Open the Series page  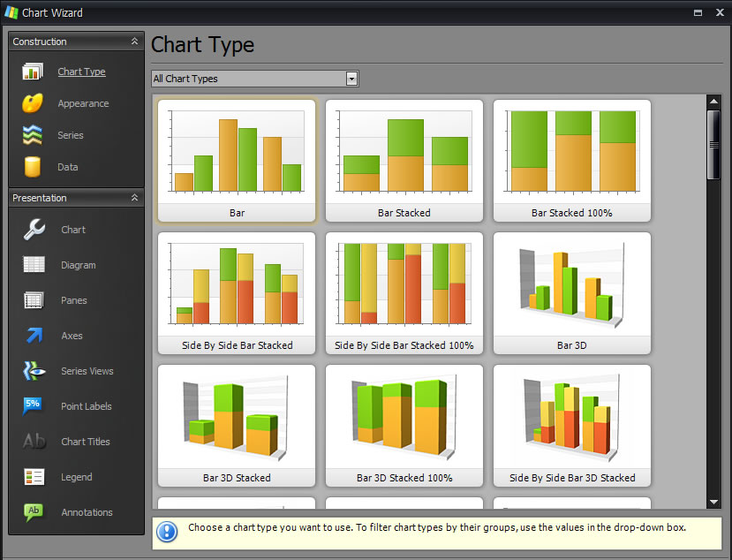coord(71,135)
